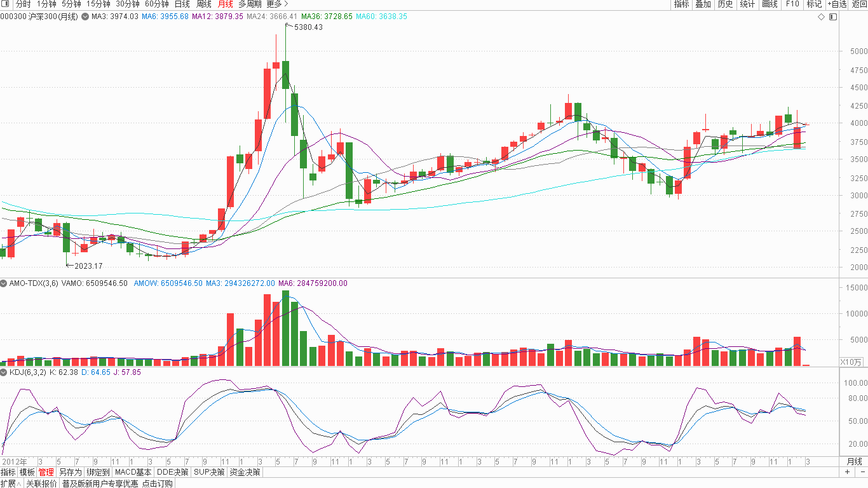Screen dimensions: 868x488
Task: Switch to DDE决策 indicator template
Action: pyautogui.click(x=173, y=473)
